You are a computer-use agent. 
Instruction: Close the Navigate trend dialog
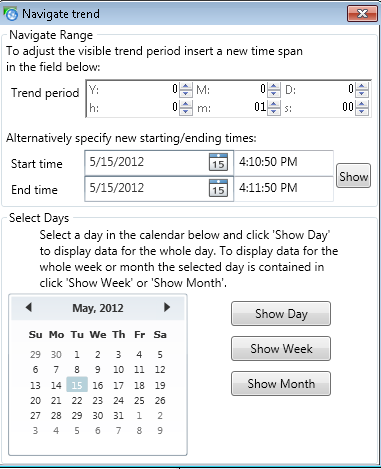362,14
